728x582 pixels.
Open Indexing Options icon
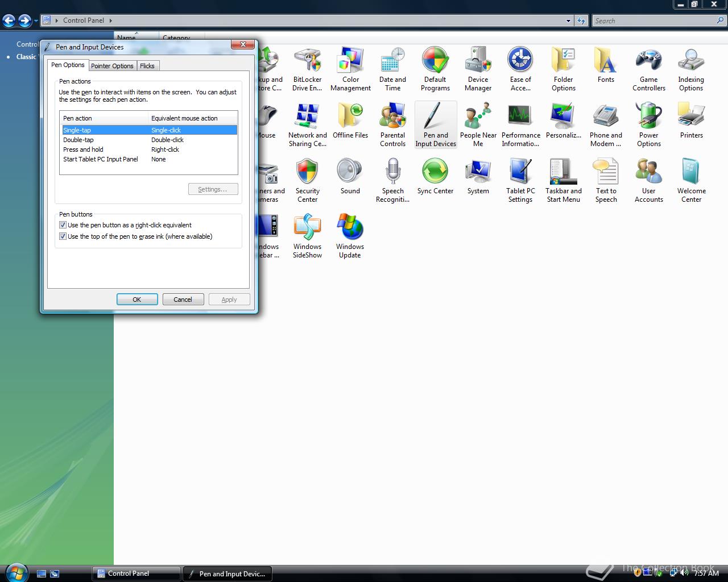click(x=691, y=69)
